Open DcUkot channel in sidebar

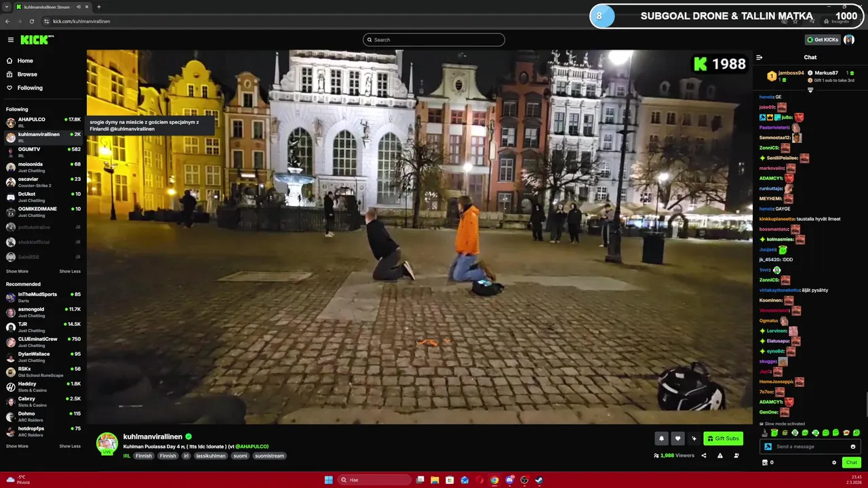43,197
